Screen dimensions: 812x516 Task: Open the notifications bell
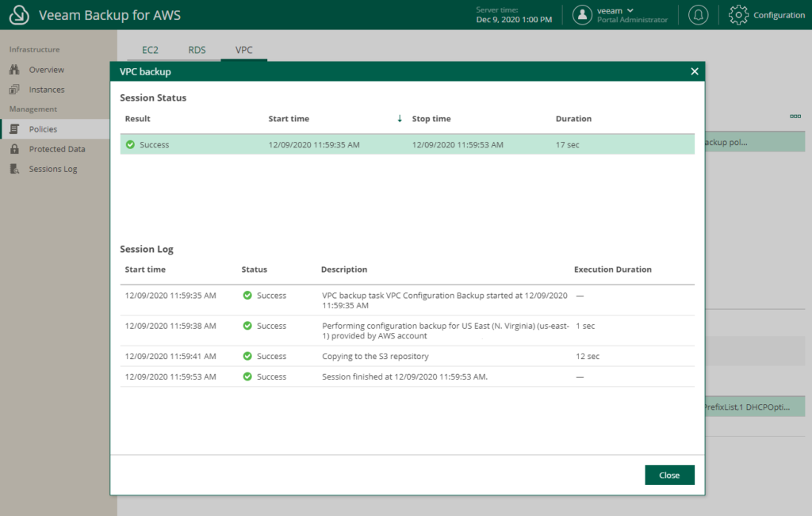click(698, 15)
